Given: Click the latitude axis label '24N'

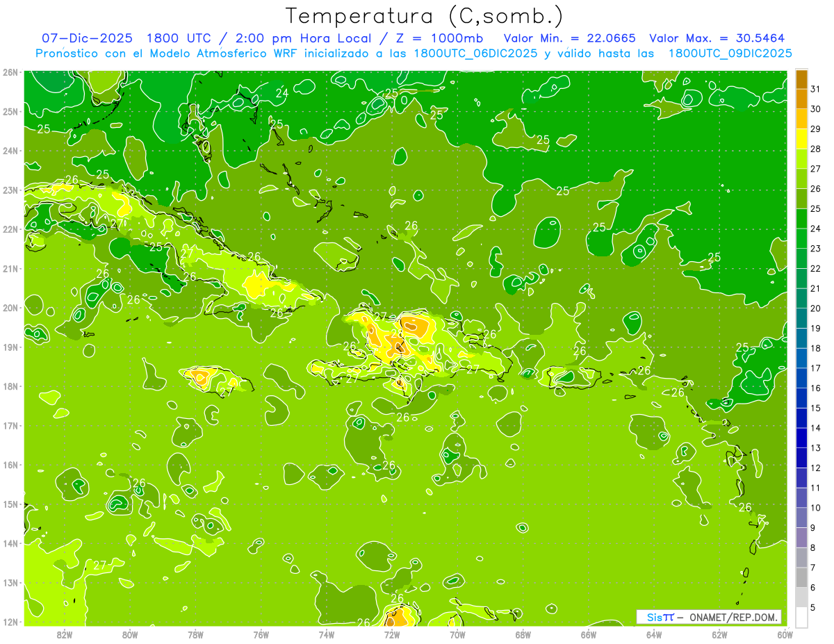Looking at the screenshot, I should [x=10, y=151].
